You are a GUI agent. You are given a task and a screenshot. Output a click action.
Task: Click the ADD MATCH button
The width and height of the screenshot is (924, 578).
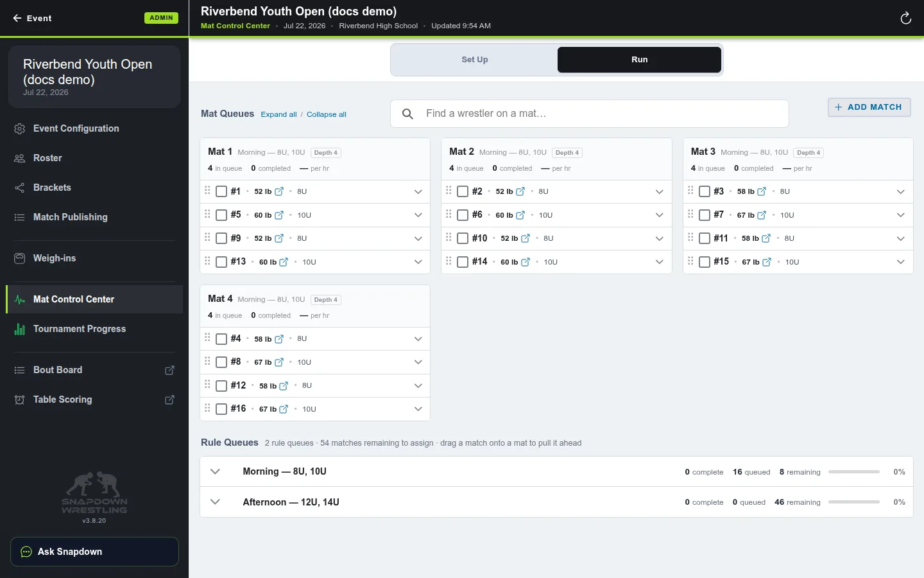point(869,107)
